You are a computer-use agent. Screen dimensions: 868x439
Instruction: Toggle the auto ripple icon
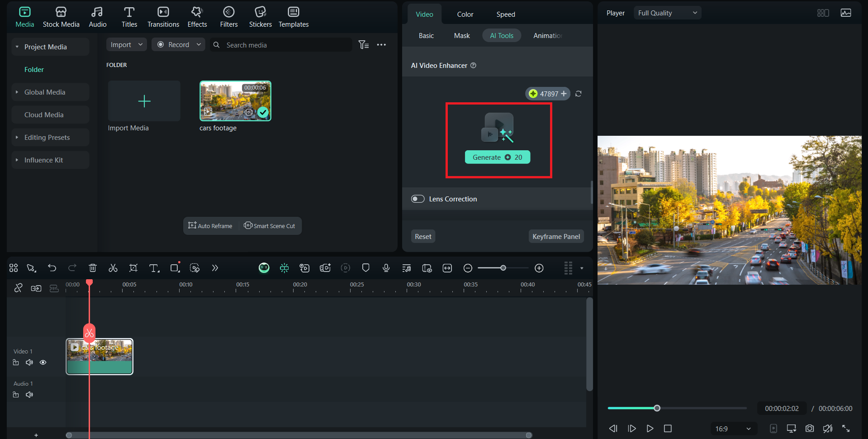[36, 288]
